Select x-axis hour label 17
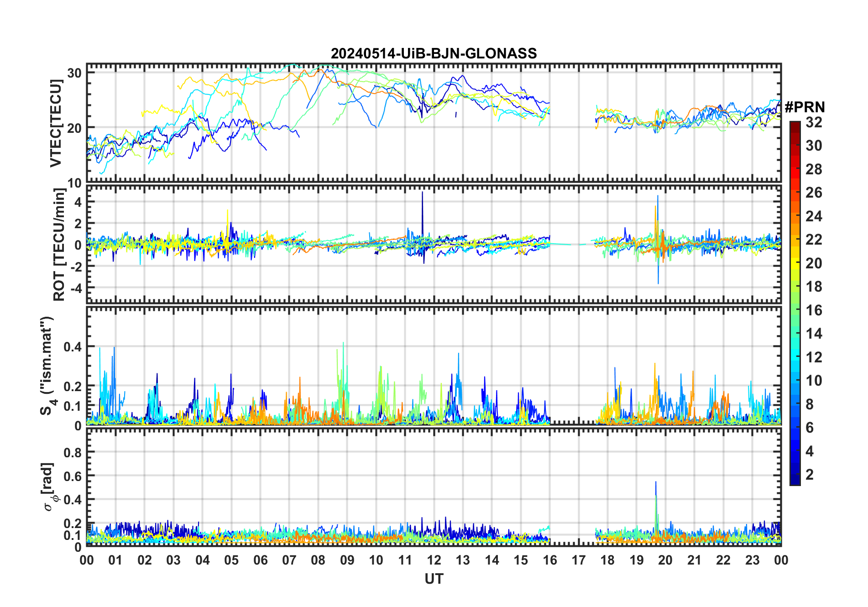868x607 pixels. tap(579, 560)
